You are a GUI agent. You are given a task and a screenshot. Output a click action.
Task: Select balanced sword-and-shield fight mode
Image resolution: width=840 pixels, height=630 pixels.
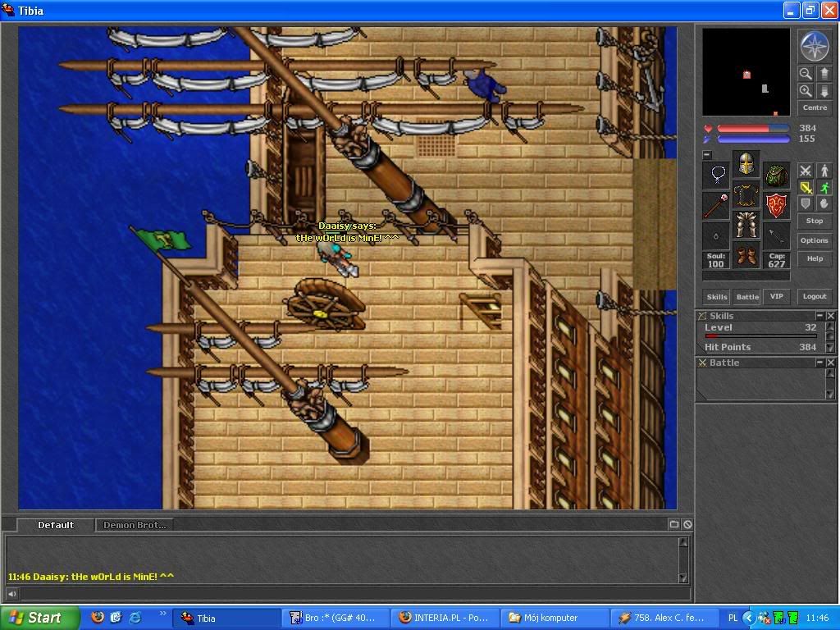[806, 188]
